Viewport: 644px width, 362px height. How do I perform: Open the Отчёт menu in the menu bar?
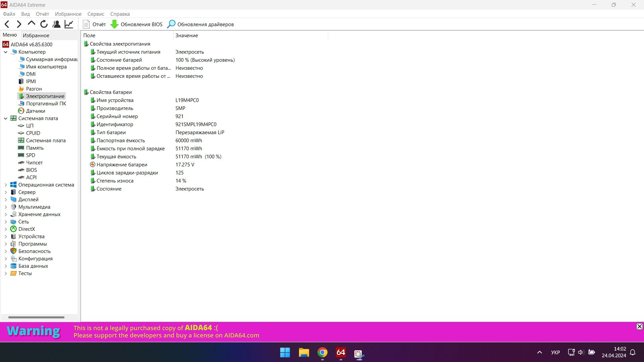(x=42, y=14)
